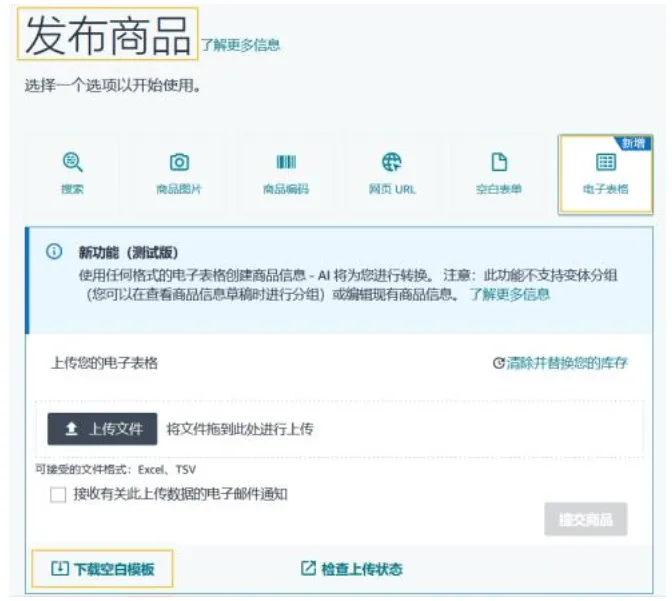
Task: Open 检查上传状态 link text
Action: pos(362,569)
